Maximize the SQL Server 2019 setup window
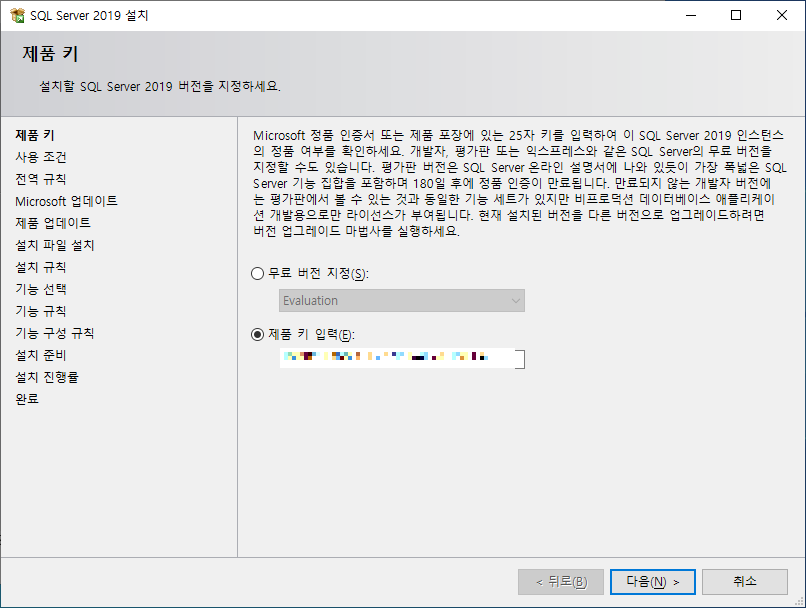 point(736,15)
